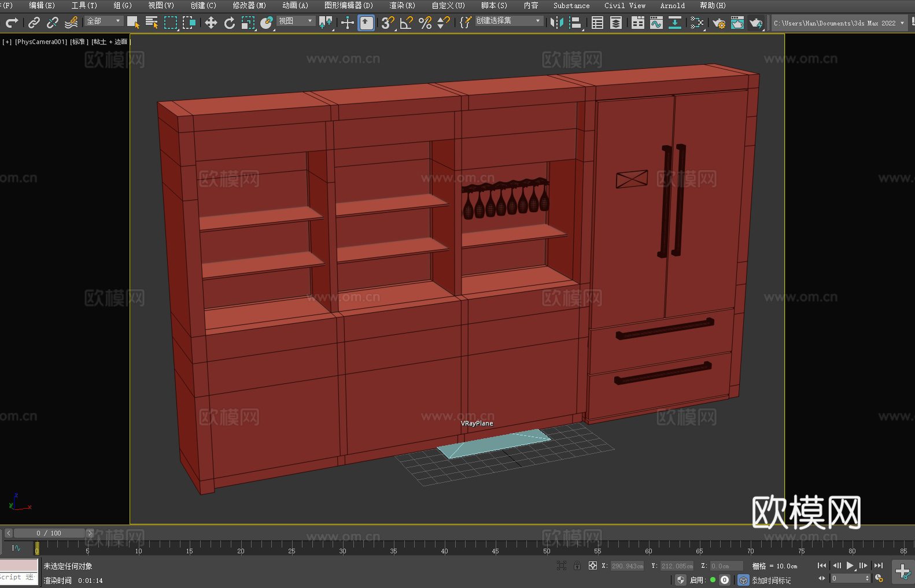Click the teal download-arrow toolbar icon
Image resolution: width=915 pixels, height=588 pixels.
[x=674, y=23]
